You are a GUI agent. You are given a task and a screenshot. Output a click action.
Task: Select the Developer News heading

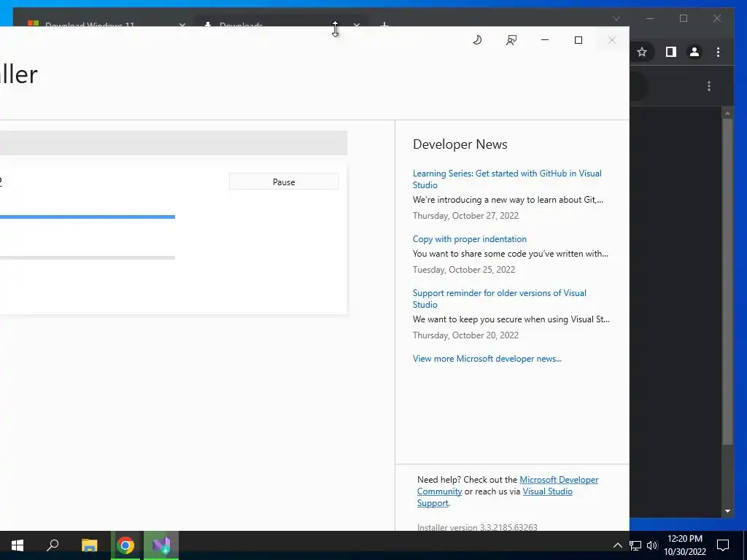click(x=460, y=144)
